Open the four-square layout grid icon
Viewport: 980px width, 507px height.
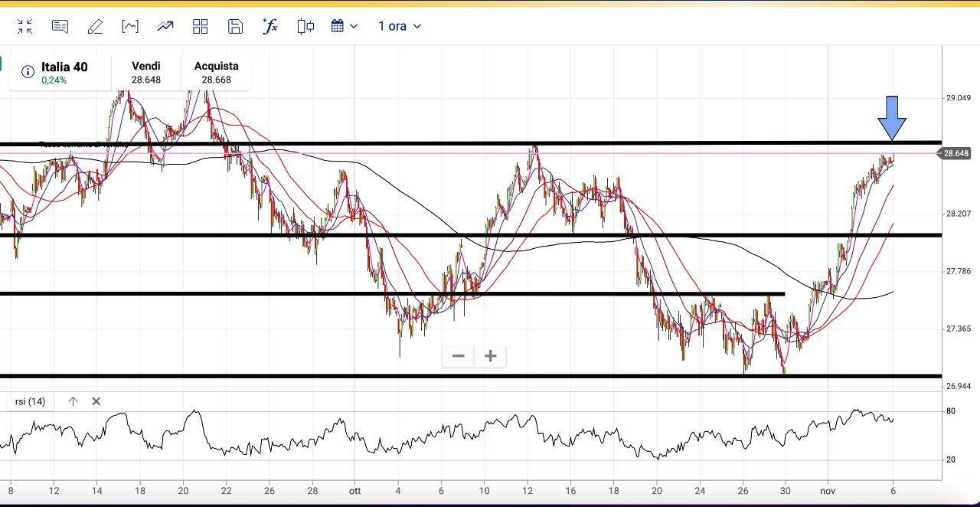pyautogui.click(x=201, y=27)
